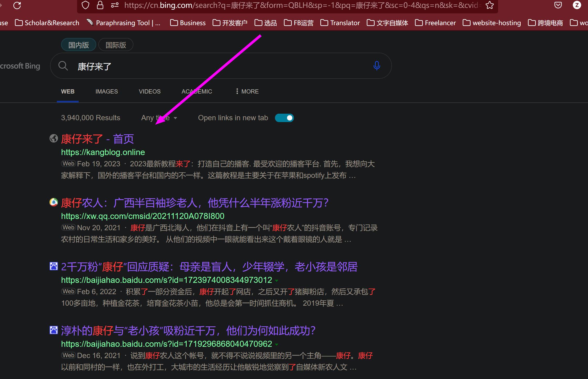The height and width of the screenshot is (379, 588).
Task: Switch to 国内版 search mode
Action: (x=79, y=45)
